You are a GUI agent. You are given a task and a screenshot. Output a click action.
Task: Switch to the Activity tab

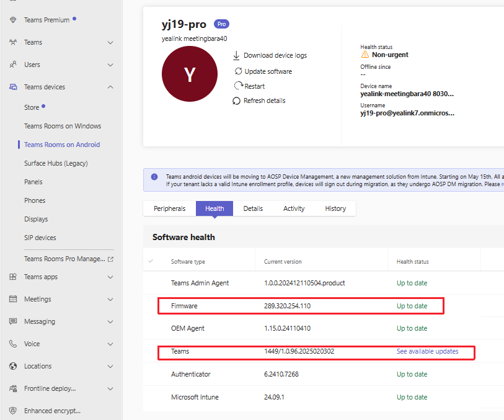294,208
